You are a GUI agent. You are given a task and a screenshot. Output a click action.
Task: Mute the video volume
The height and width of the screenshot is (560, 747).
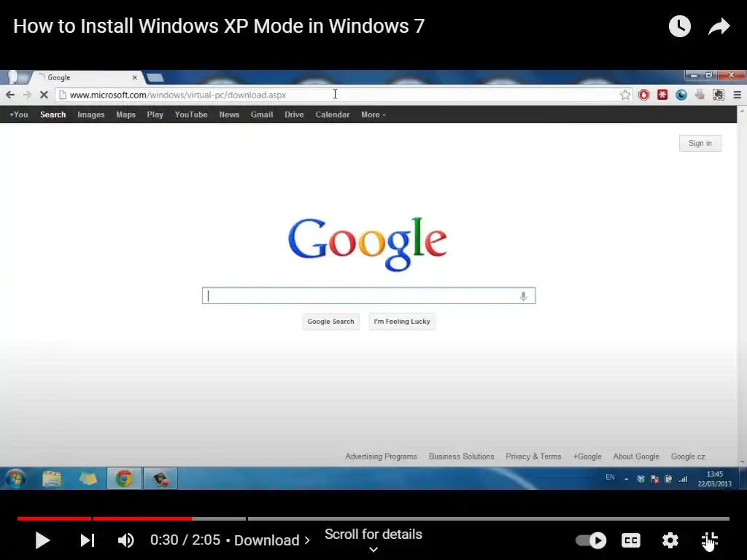(125, 540)
